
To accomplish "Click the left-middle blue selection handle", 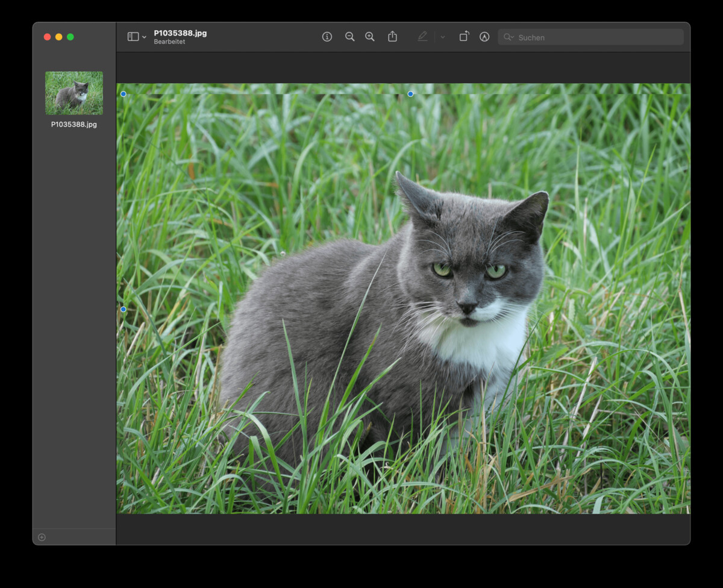I will 123,308.
